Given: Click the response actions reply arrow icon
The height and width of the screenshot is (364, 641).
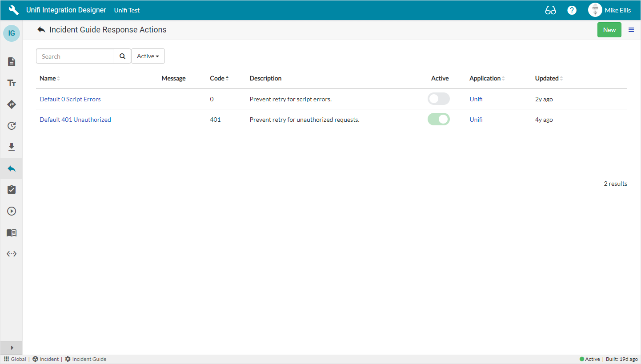Looking at the screenshot, I should (11, 168).
